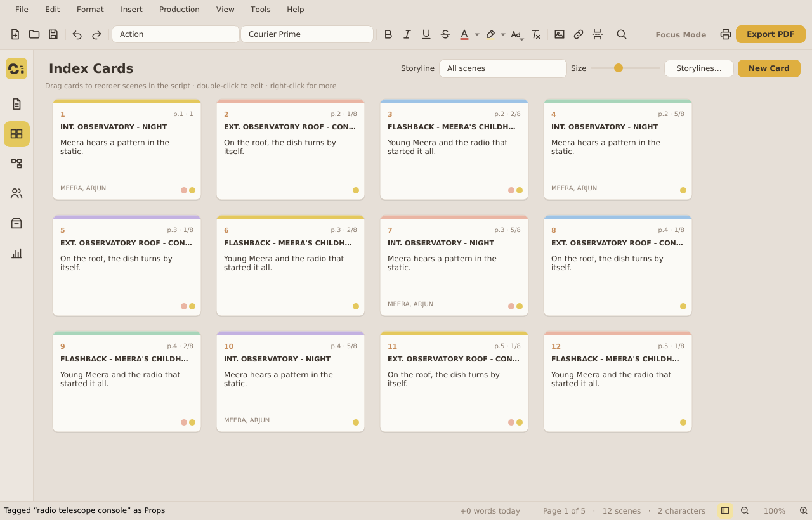The image size is (812, 520).
Task: Open the structure board view in the sidebar
Action: (x=16, y=164)
